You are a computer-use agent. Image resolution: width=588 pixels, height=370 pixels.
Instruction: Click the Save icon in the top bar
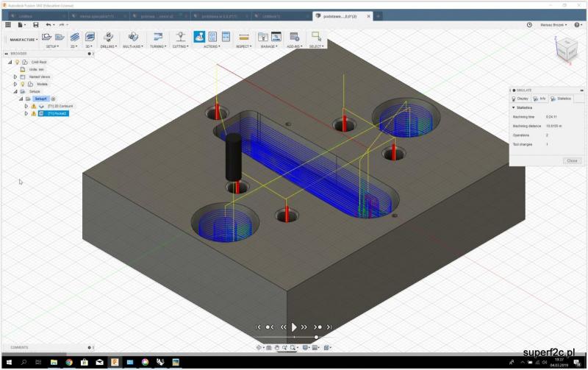click(35, 24)
